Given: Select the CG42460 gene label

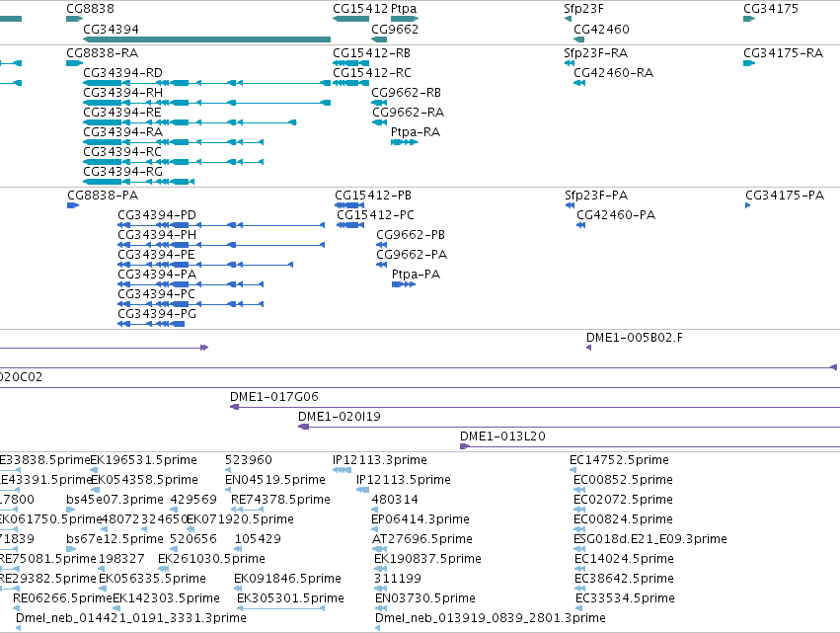Looking at the screenshot, I should (x=601, y=29).
